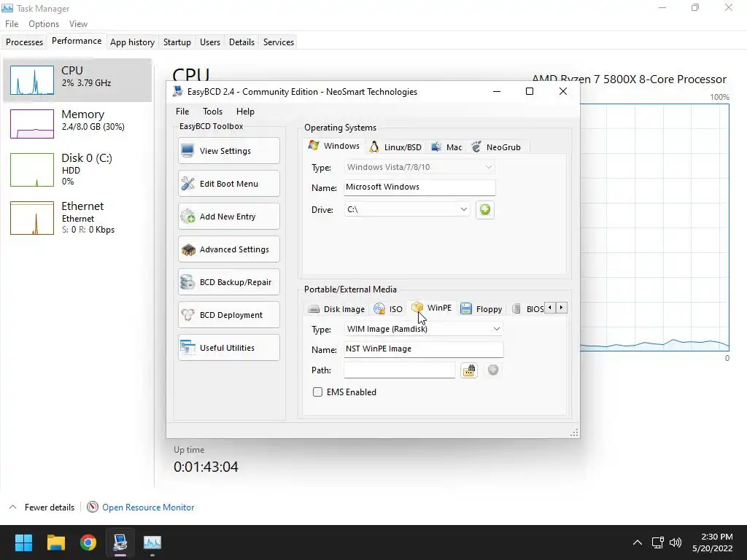747x560 pixels.
Task: Click the EasyBCD title bar icon
Action: tap(178, 91)
